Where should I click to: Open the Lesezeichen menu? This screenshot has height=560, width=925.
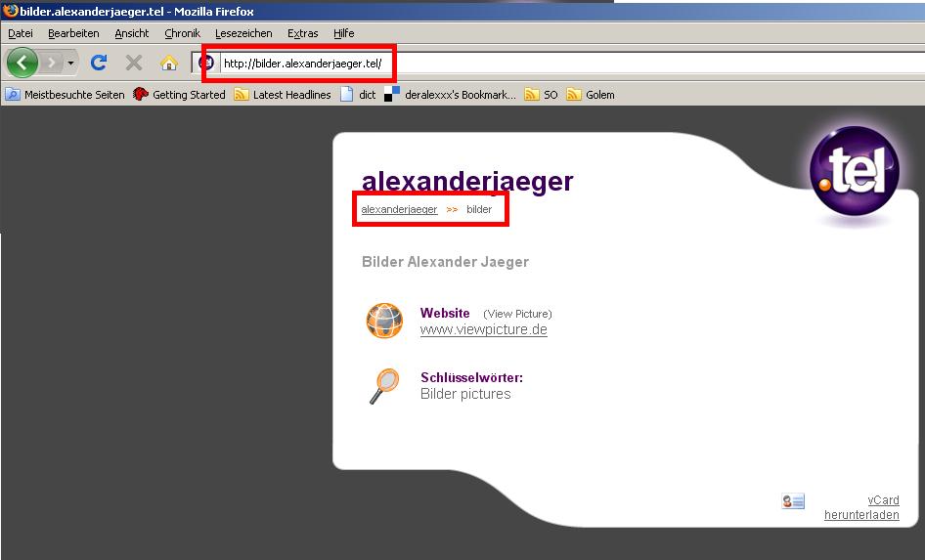(243, 33)
